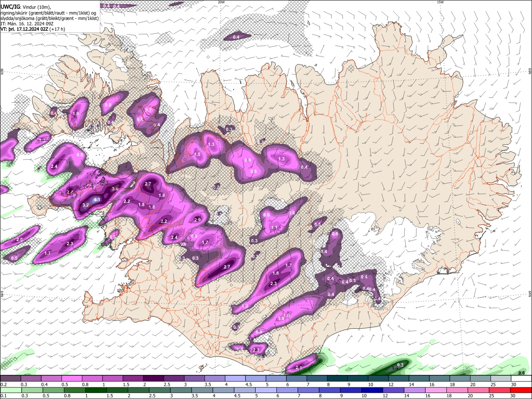Click the '2.1' value off the south coast
Viewport: 532px width, 399px height.
(x=299, y=368)
